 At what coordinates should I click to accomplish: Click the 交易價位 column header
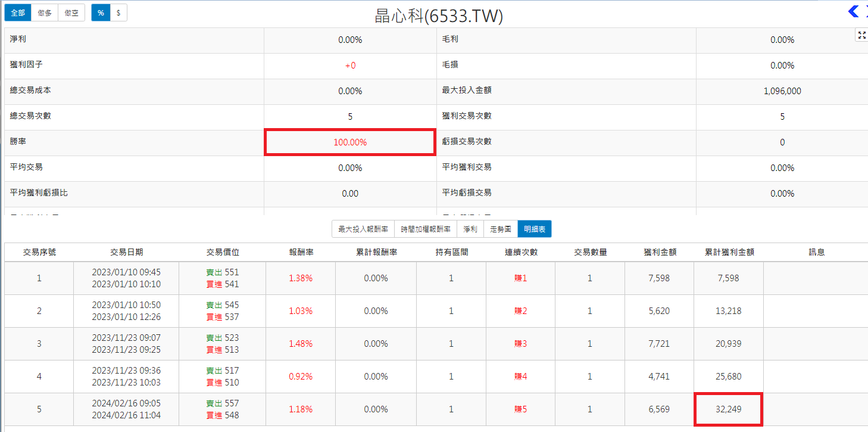223,252
